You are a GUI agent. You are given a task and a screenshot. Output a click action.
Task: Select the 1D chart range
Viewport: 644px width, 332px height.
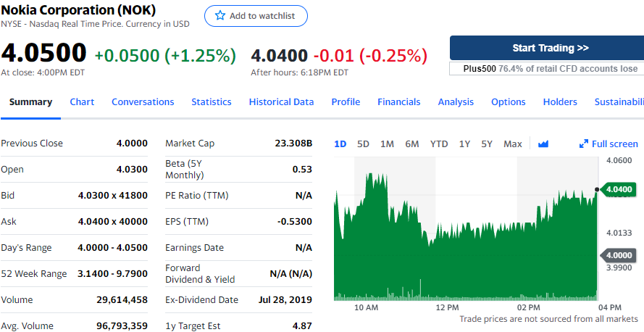[340, 144]
